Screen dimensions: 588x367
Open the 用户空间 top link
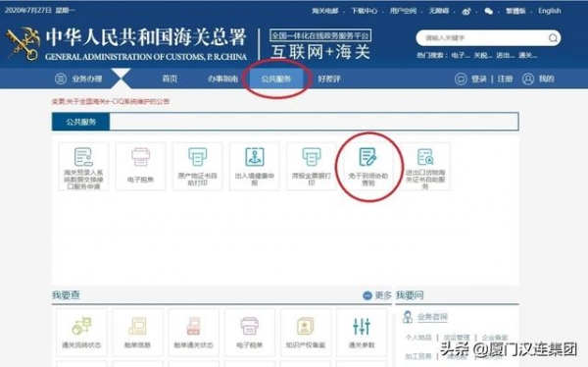tap(403, 11)
